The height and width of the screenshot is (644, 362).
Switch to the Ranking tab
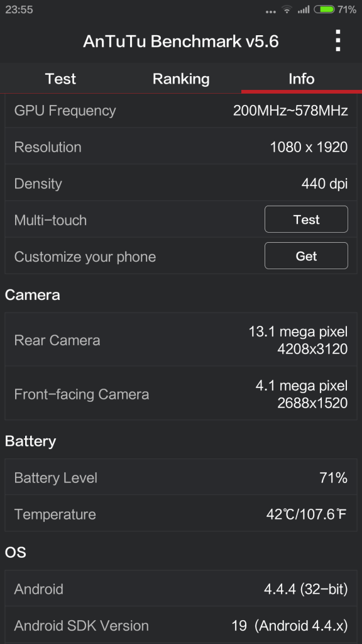point(181,79)
